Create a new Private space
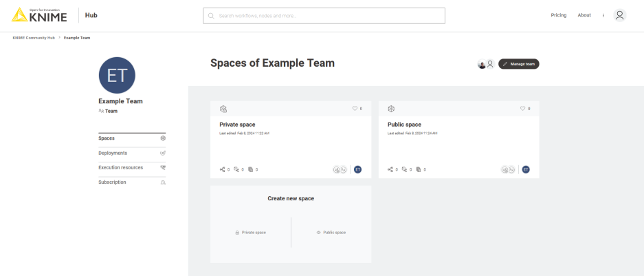The image size is (644, 276). pyautogui.click(x=251, y=233)
